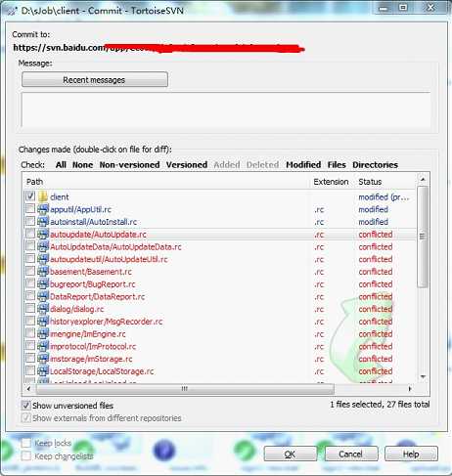Screen dimensions: 452x476
Task: Check the LocalStorage/LocalStorage.rc checkbox
Action: pos(30,370)
